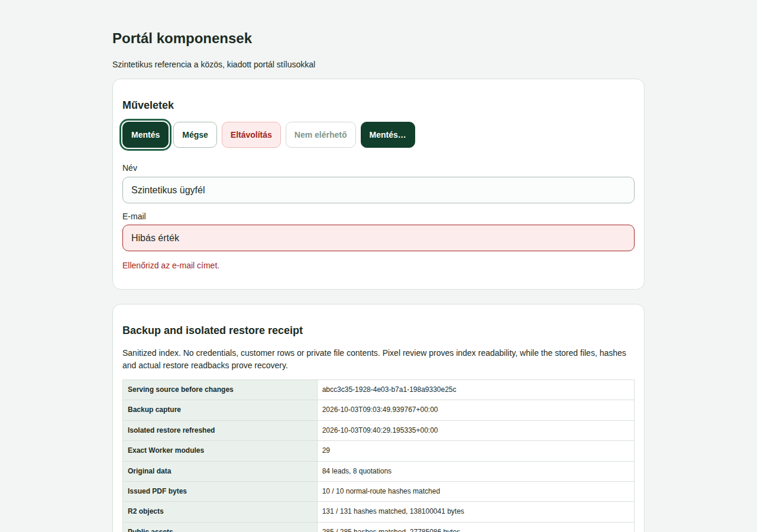Image resolution: width=757 pixels, height=532 pixels.
Task: Click the 'Név' field label
Action: [130, 168]
